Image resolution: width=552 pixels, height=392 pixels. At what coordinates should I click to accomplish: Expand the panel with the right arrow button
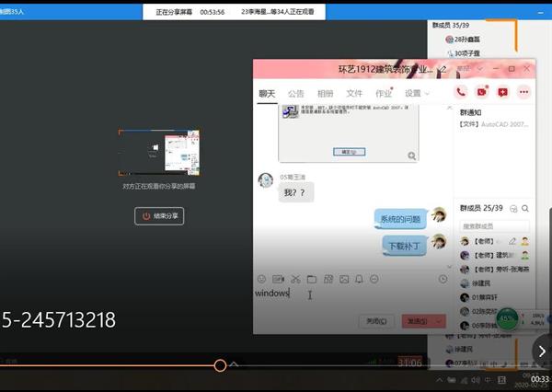(541, 351)
